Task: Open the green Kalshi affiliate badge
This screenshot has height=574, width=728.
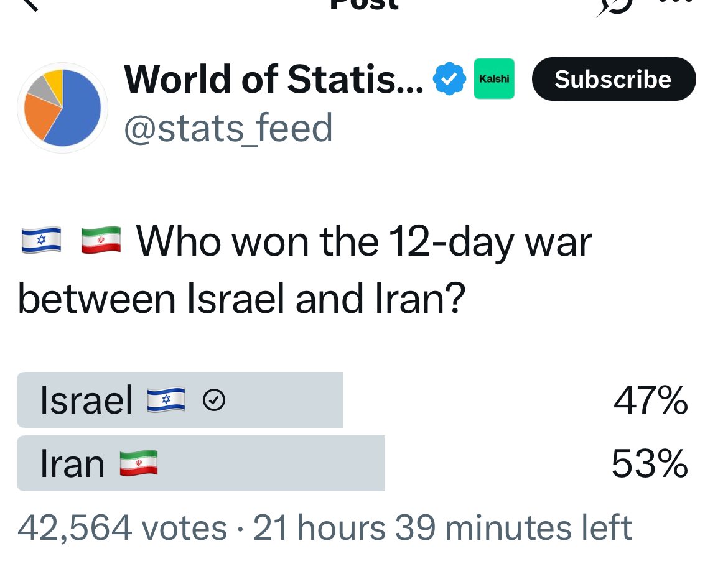Action: [x=494, y=78]
